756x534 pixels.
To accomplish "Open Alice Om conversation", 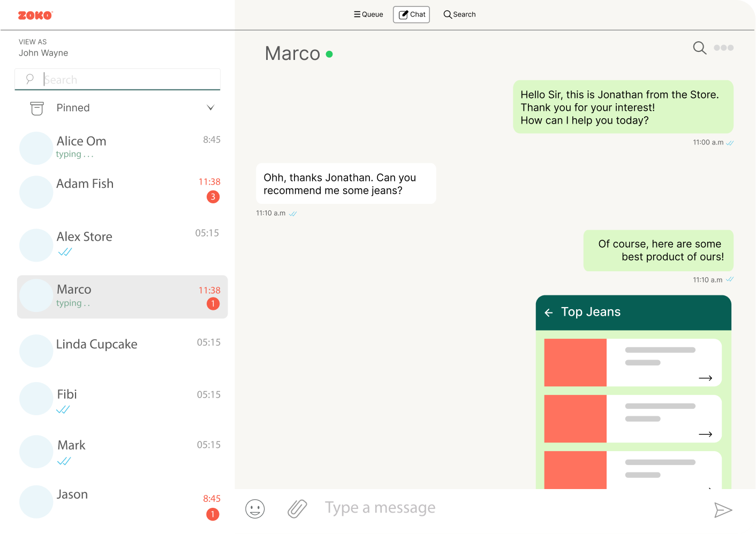I will [122, 147].
